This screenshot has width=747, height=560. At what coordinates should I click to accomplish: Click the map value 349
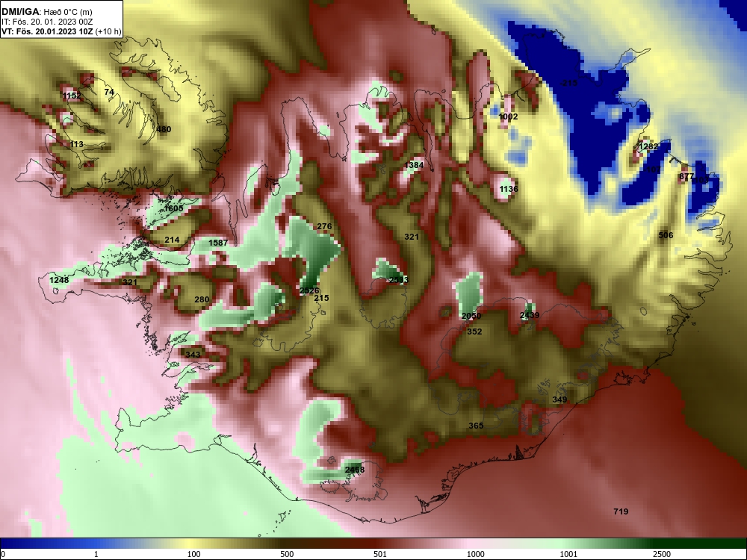tap(560, 399)
